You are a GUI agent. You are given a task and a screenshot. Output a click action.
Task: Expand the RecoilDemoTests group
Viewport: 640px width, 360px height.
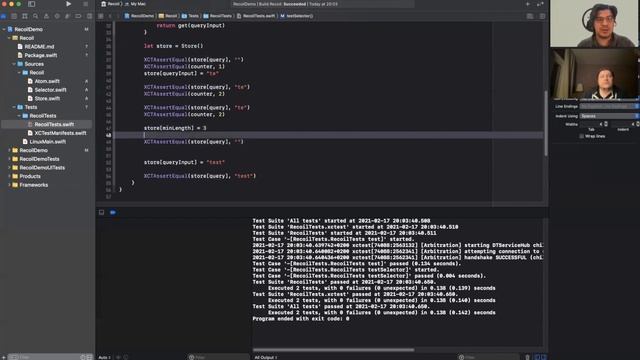click(x=9, y=159)
